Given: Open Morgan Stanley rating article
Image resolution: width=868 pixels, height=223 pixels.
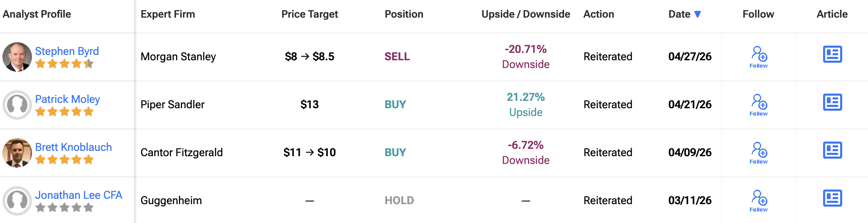Looking at the screenshot, I should click(832, 55).
